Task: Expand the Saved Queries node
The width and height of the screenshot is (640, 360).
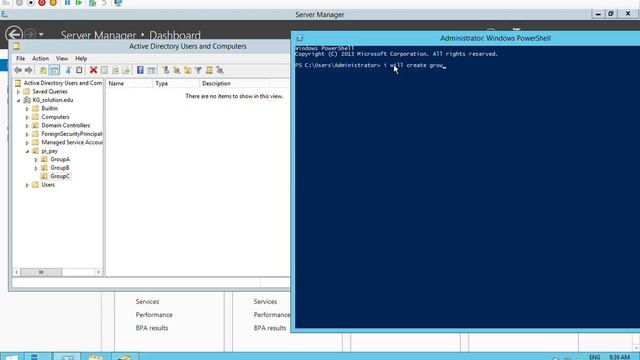Action: coord(18,92)
